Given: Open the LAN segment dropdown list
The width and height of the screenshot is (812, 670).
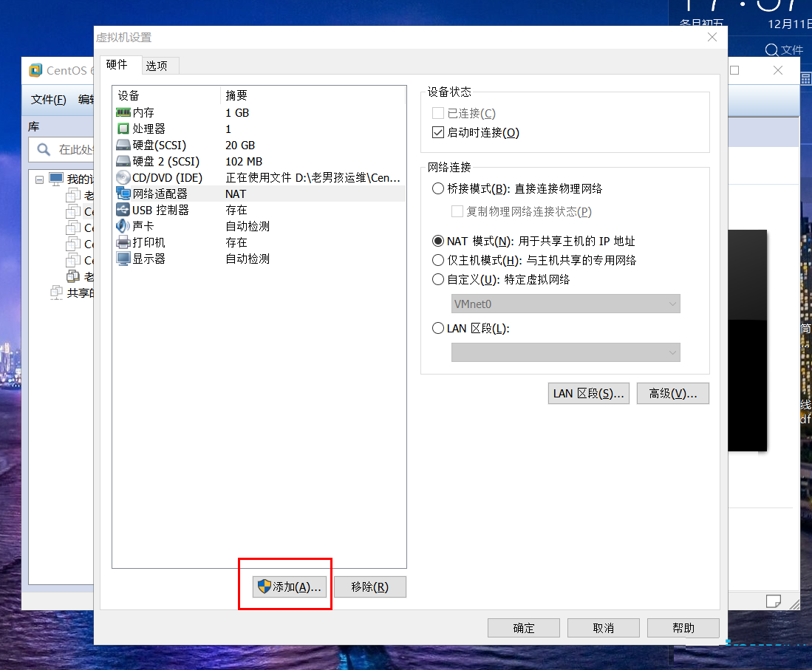Looking at the screenshot, I should [x=565, y=352].
